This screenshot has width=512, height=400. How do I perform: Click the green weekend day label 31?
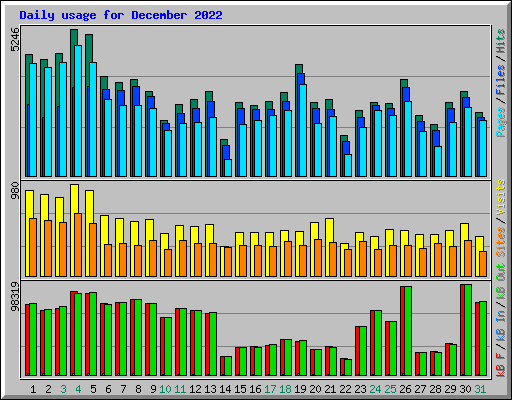pyautogui.click(x=480, y=389)
